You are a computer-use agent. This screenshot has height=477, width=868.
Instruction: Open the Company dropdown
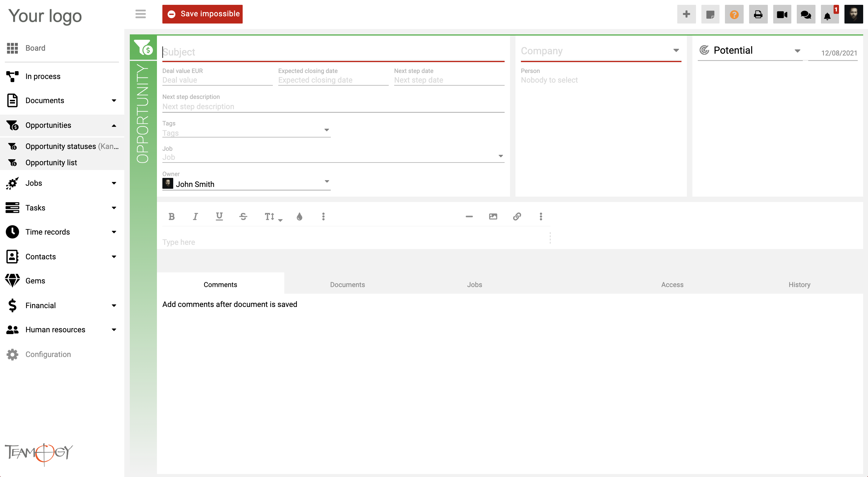point(601,51)
